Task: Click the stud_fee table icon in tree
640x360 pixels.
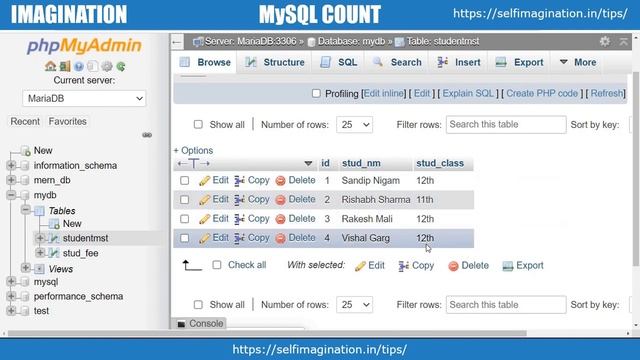Action: (x=54, y=253)
